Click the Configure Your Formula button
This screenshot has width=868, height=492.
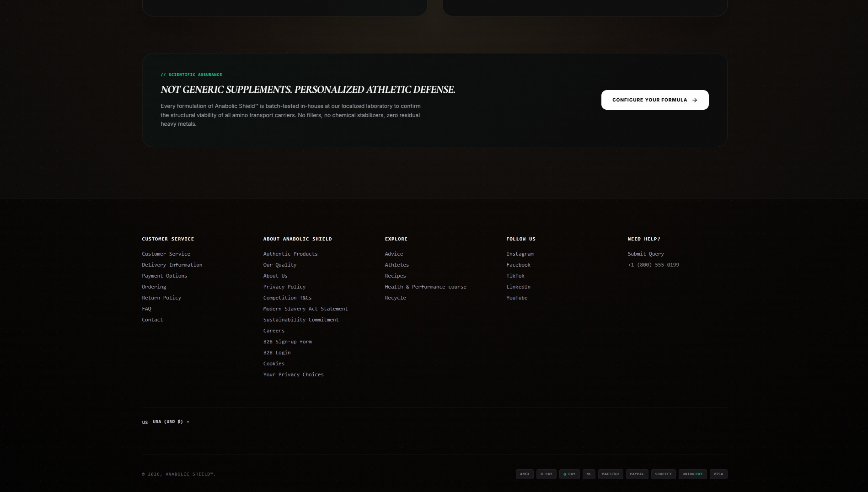point(655,100)
